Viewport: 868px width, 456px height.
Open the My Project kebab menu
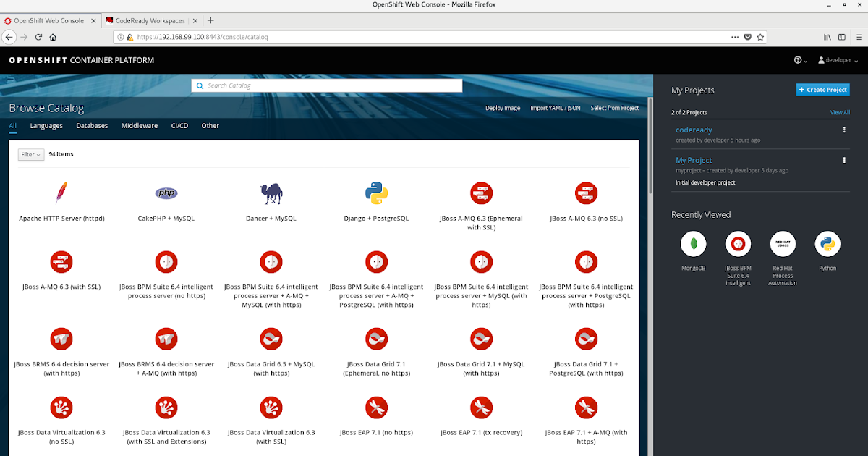(x=844, y=160)
